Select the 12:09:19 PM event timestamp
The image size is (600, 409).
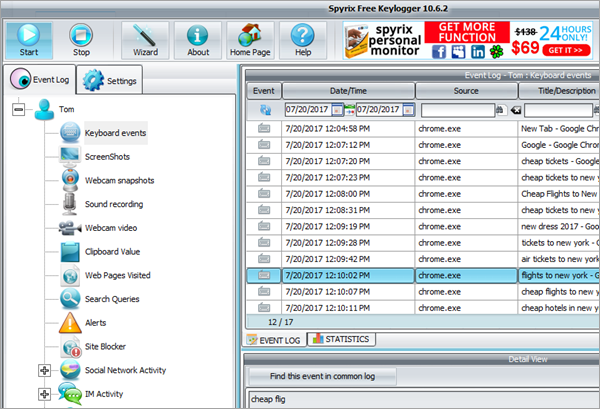click(328, 226)
